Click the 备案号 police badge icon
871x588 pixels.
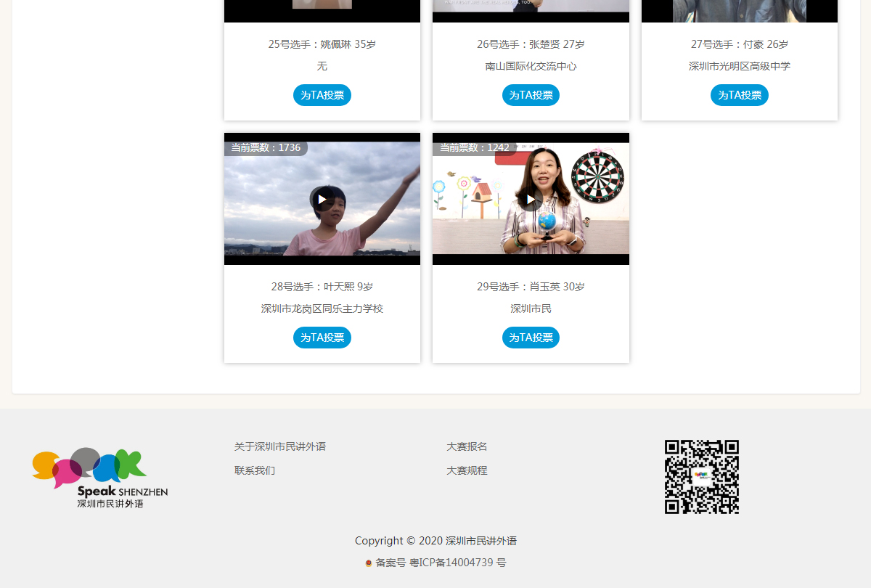[369, 563]
